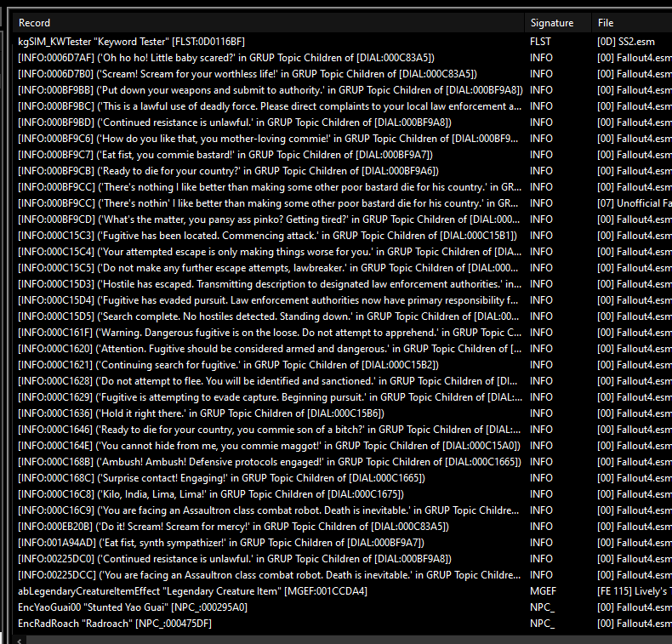Viewport: 672px width, 644px height.
Task: Click the NPC_ signature of Stunted Yao Guai
Action: click(542, 607)
